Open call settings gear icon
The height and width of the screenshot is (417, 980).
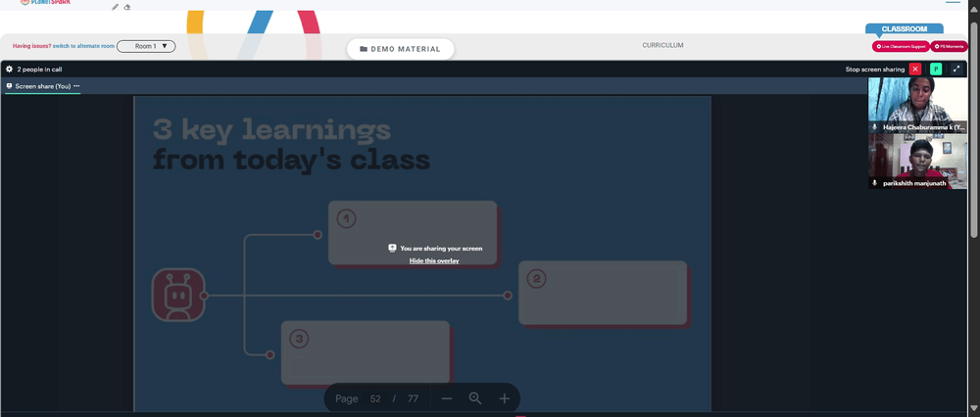(x=10, y=69)
